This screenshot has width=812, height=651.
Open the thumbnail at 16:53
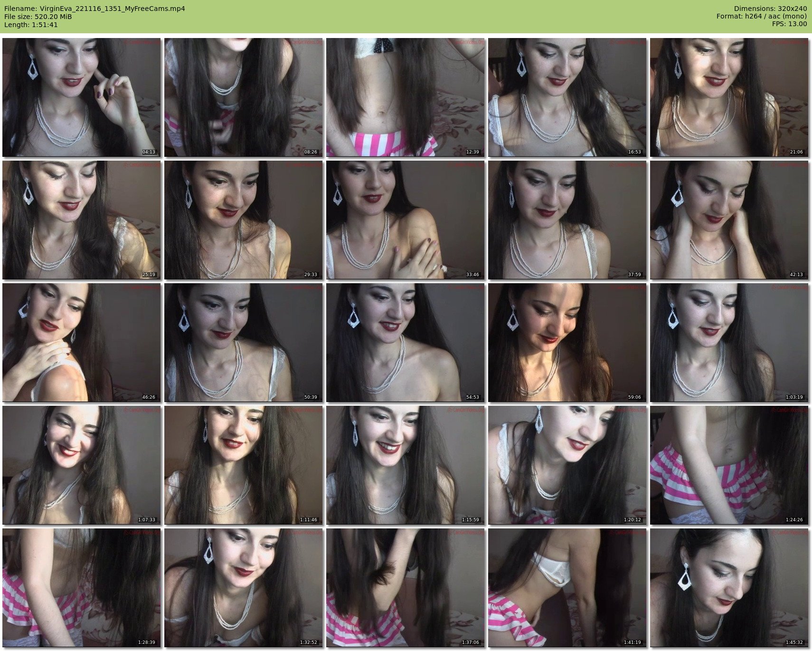567,97
